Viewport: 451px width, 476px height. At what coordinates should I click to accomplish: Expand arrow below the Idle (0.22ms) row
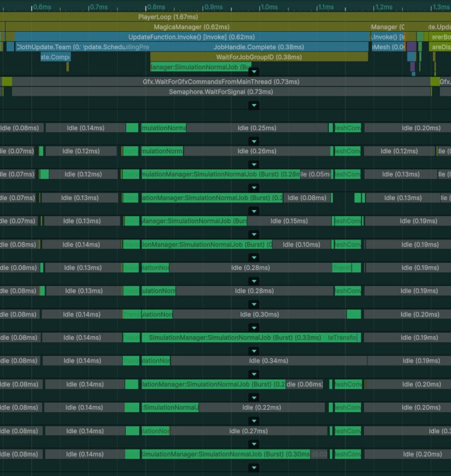254,421
